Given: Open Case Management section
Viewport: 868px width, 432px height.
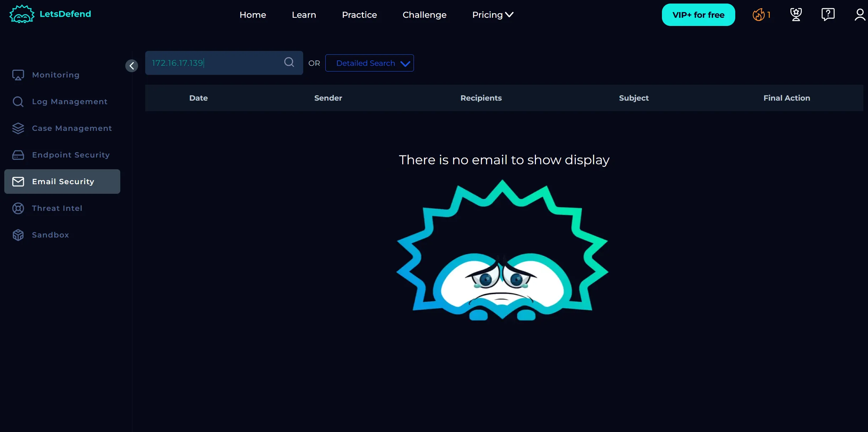Looking at the screenshot, I should click(x=72, y=128).
